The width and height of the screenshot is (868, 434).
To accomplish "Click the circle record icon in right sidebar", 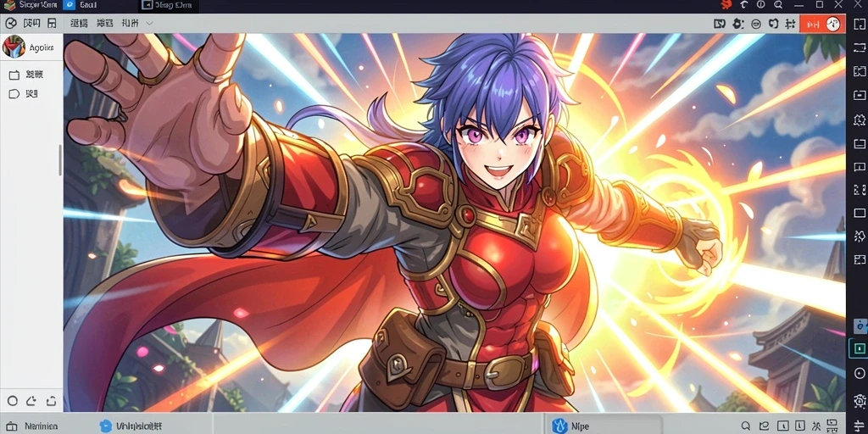I will point(860,373).
